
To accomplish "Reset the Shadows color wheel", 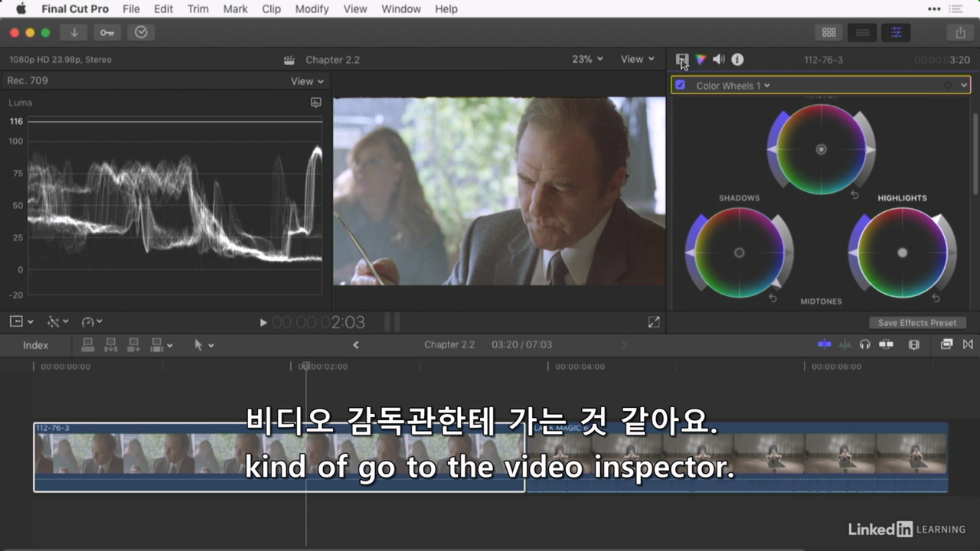I will pos(773,298).
